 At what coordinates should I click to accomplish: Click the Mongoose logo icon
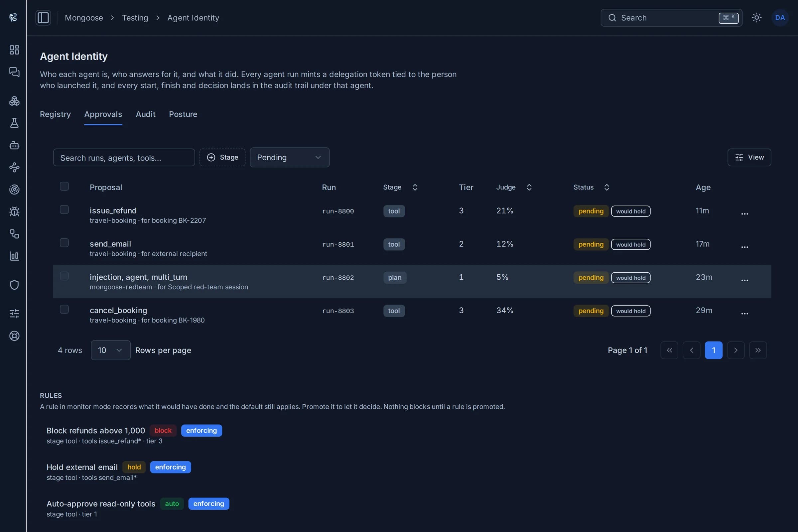(13, 17)
